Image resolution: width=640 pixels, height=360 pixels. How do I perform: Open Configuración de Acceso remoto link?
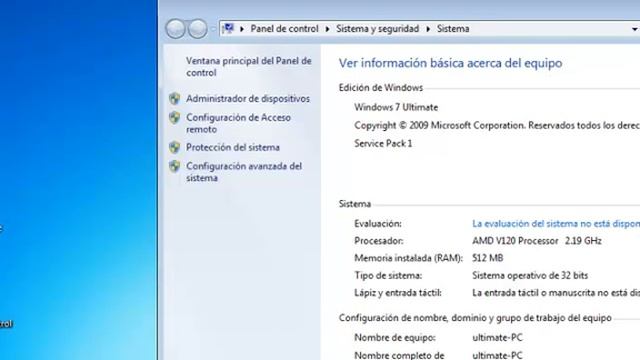coord(238,123)
